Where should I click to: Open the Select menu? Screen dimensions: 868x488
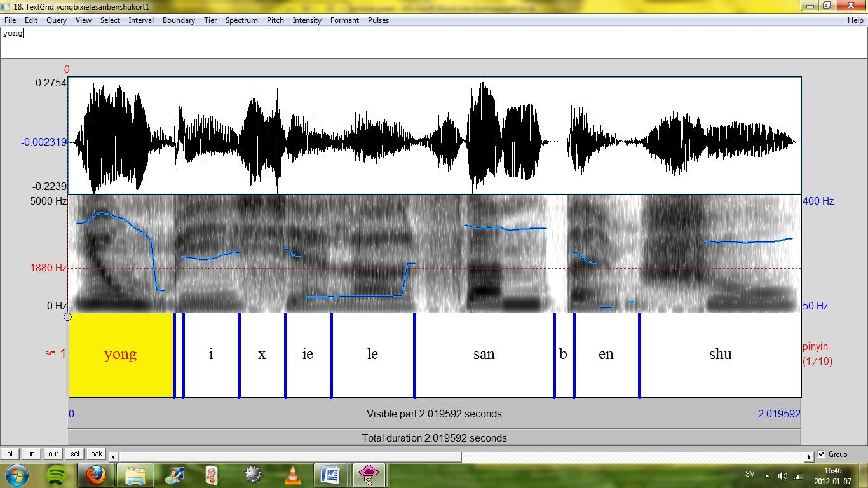click(110, 20)
